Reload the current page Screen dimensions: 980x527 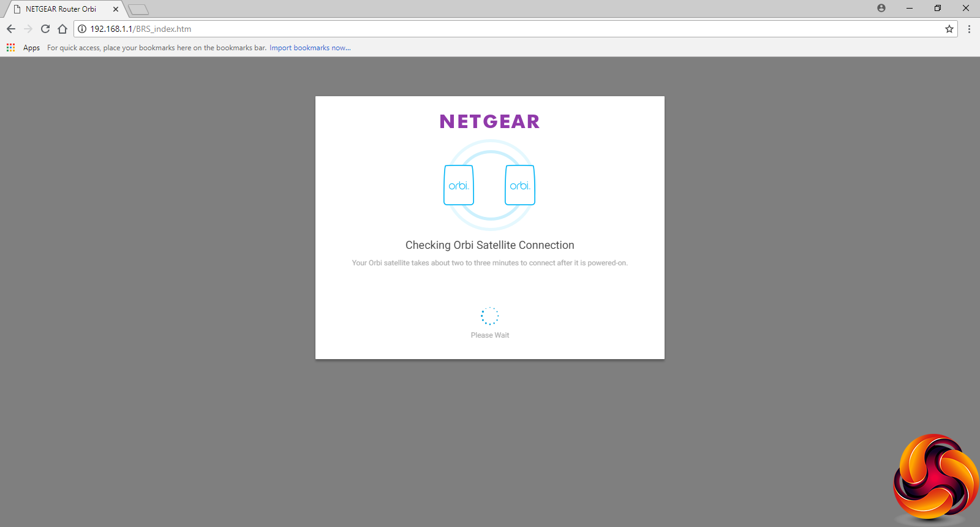pyautogui.click(x=45, y=29)
